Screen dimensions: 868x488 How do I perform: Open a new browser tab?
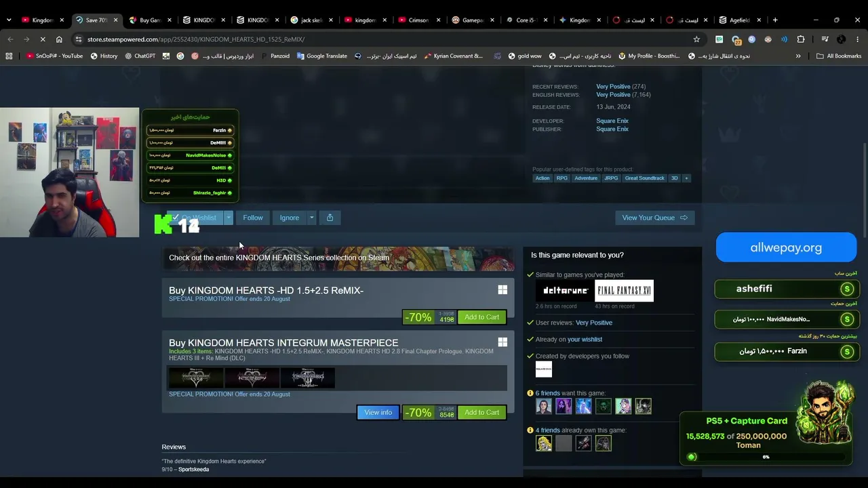tap(775, 20)
